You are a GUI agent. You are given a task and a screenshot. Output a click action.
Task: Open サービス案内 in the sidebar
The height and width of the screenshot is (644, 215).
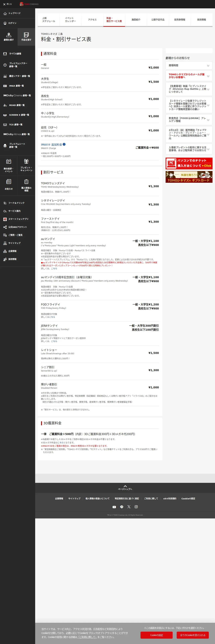click(x=18, y=211)
